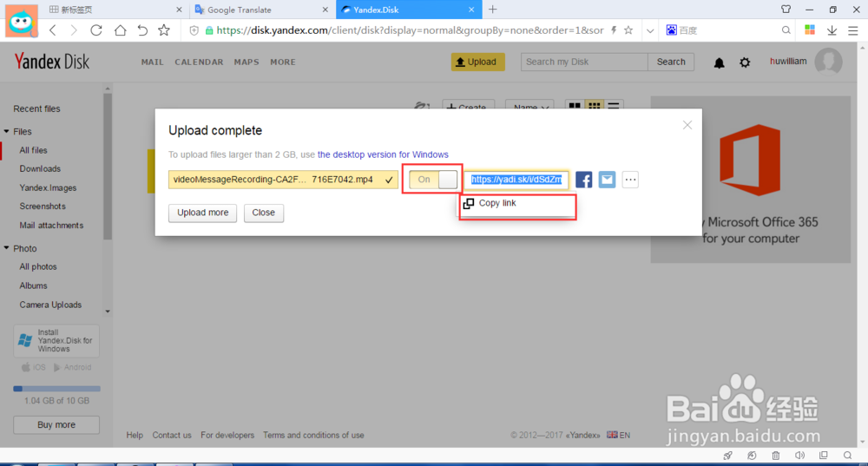
Task: Mute sound via status bar speaker icon
Action: pos(799,456)
